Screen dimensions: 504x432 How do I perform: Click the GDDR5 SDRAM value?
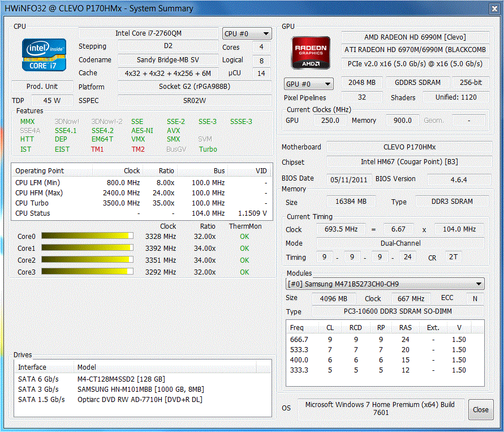417,83
